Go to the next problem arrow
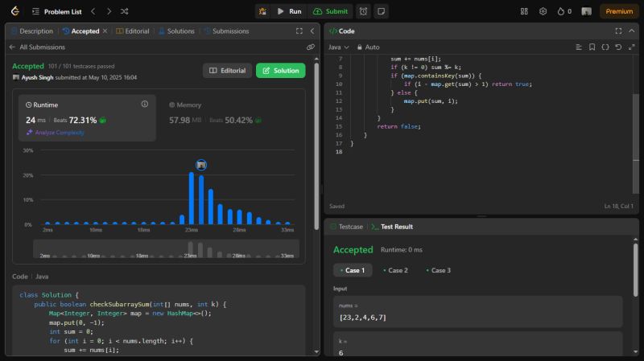Viewport: 644px width, 361px height. pyautogui.click(x=109, y=11)
